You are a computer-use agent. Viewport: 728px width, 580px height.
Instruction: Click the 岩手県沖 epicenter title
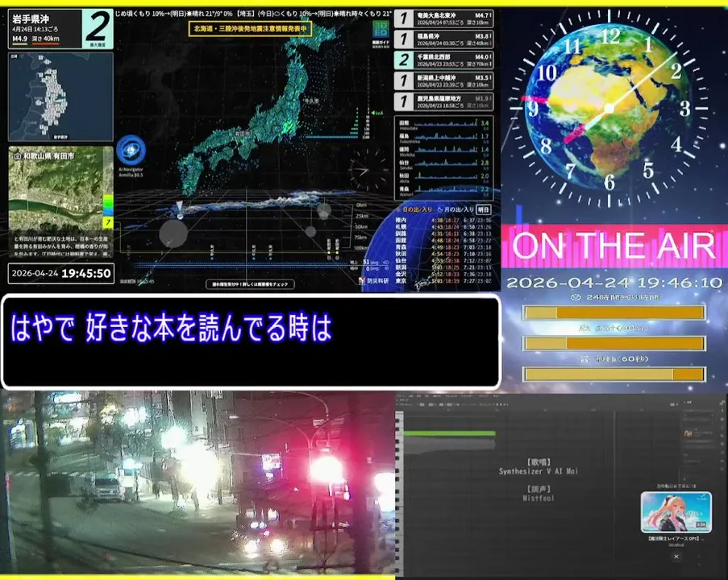click(30, 19)
